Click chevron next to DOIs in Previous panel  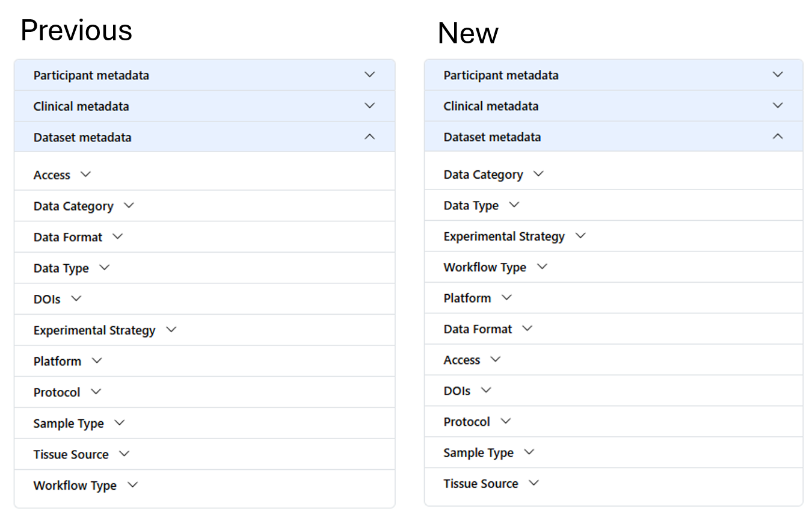[x=76, y=299]
